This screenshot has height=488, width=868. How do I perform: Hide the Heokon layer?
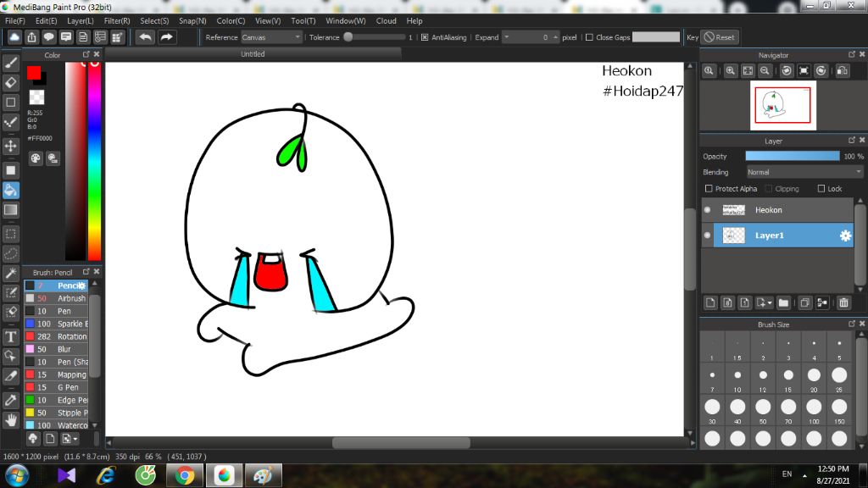click(x=708, y=210)
